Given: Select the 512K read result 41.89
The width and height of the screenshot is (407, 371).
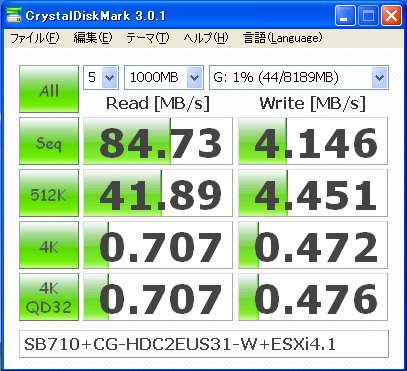Looking at the screenshot, I should 158,193.
